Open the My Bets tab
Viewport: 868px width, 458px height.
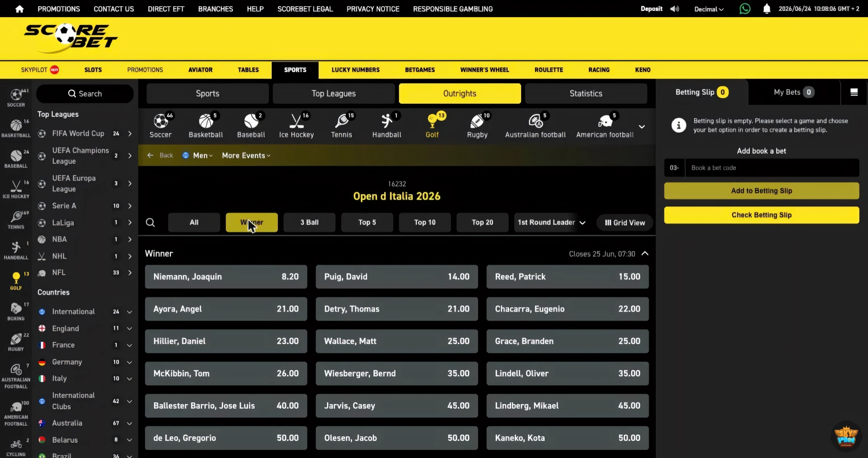pyautogui.click(x=794, y=92)
